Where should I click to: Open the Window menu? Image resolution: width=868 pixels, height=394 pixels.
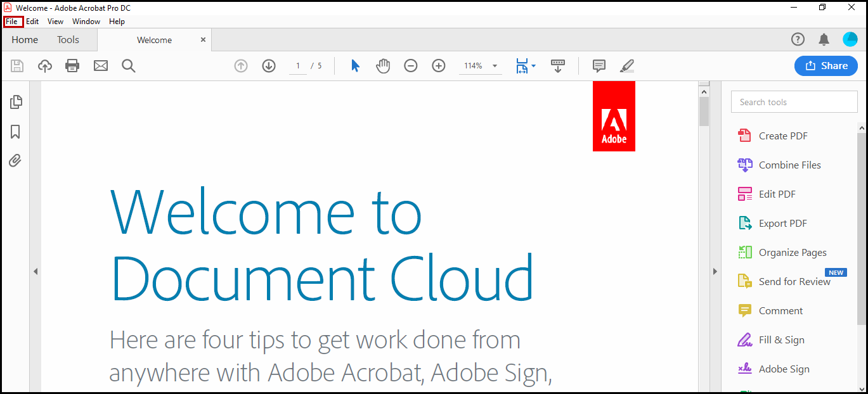(x=86, y=22)
